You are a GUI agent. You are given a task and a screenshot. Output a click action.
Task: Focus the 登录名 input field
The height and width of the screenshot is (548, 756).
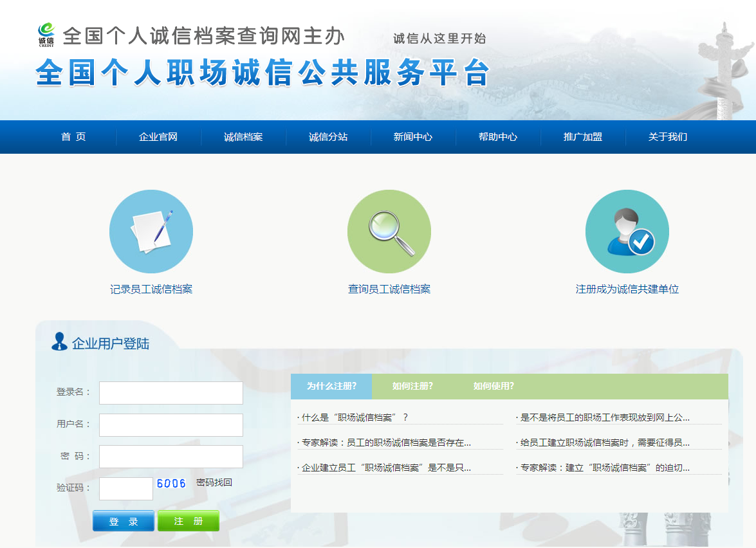(171, 393)
